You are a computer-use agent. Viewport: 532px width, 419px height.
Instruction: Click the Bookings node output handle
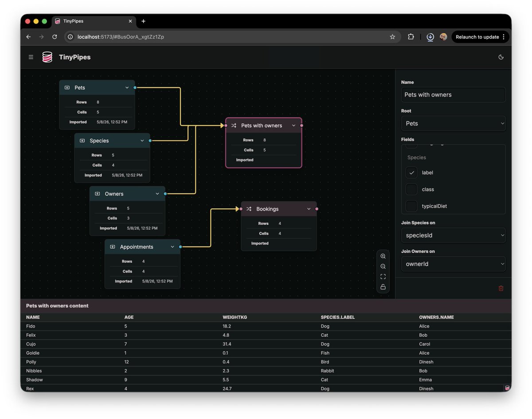[x=317, y=209]
